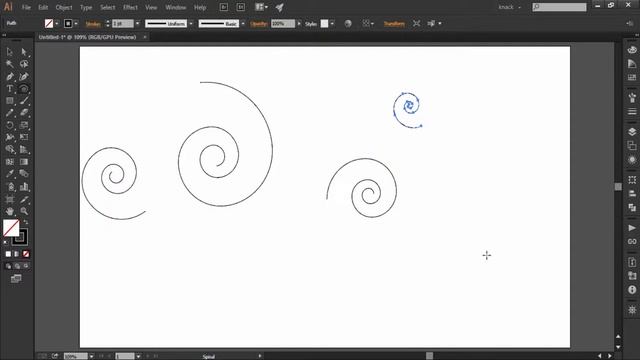Set paint mode to None
Image resolution: width=640 pixels, height=360 pixels.
click(26, 254)
